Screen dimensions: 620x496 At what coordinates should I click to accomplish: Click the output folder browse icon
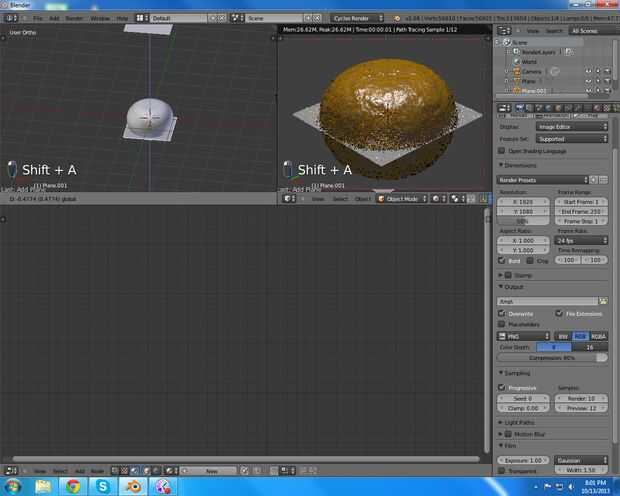click(x=603, y=301)
